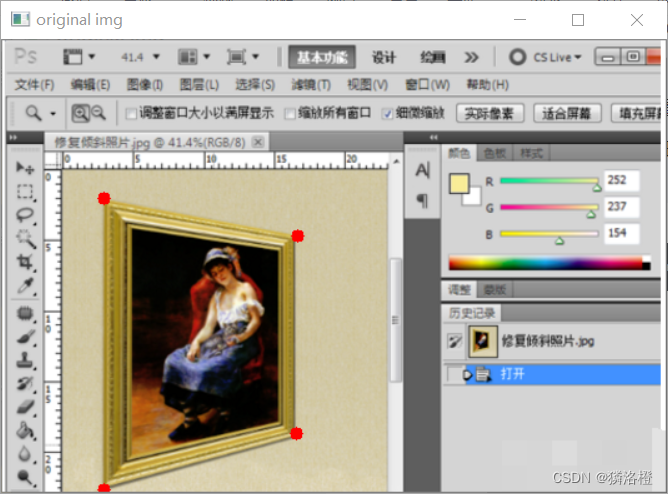Switch to the 蒙版 tab

tap(495, 290)
